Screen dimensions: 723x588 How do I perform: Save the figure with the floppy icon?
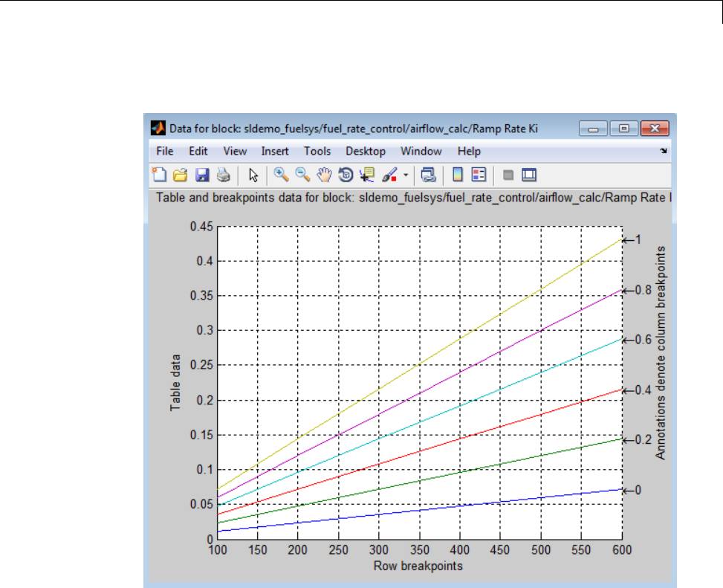[202, 175]
